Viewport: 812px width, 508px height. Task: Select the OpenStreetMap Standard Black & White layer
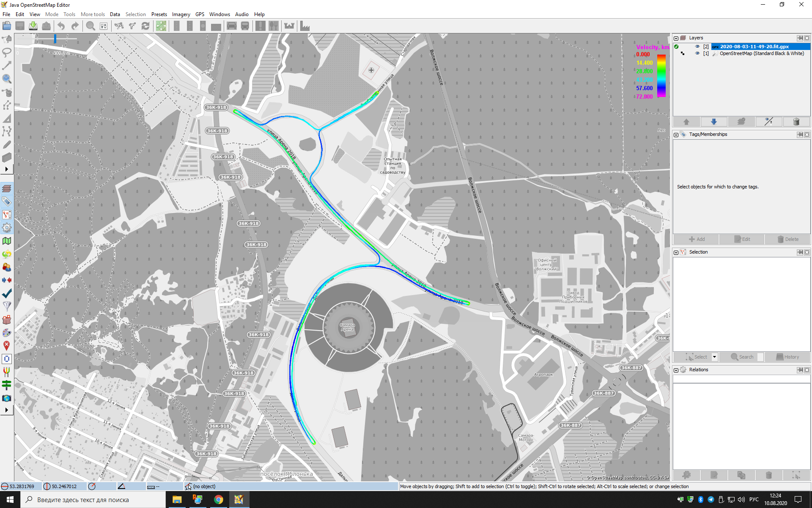pyautogui.click(x=762, y=53)
